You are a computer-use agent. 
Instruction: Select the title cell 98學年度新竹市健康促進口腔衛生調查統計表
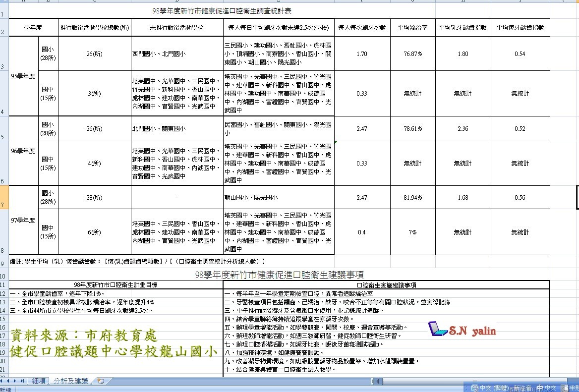[222, 11]
